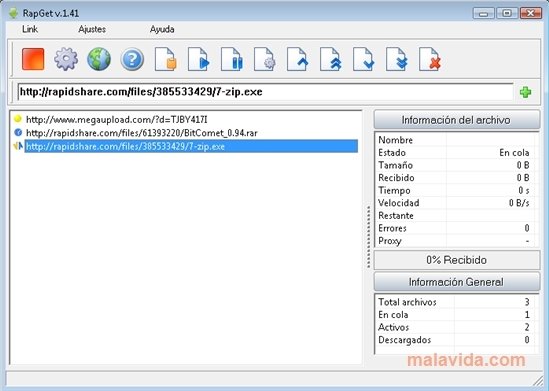This screenshot has width=549, height=391.
Task: Open settings with the gear icon
Action: pos(66,59)
